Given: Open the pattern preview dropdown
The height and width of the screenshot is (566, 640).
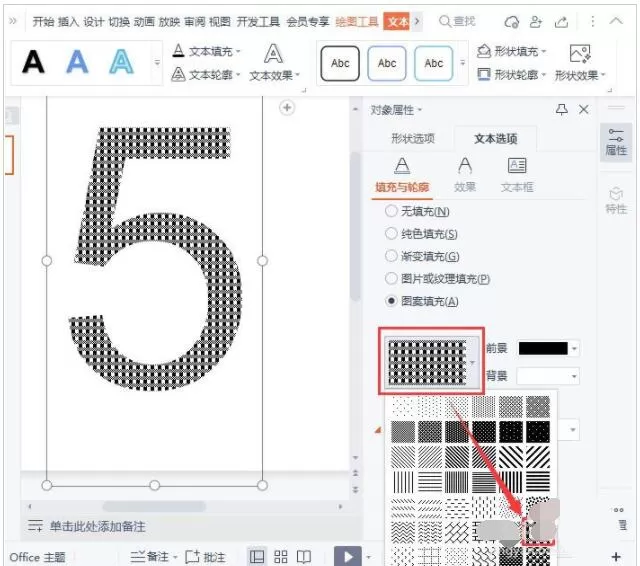Looking at the screenshot, I should pos(432,362).
